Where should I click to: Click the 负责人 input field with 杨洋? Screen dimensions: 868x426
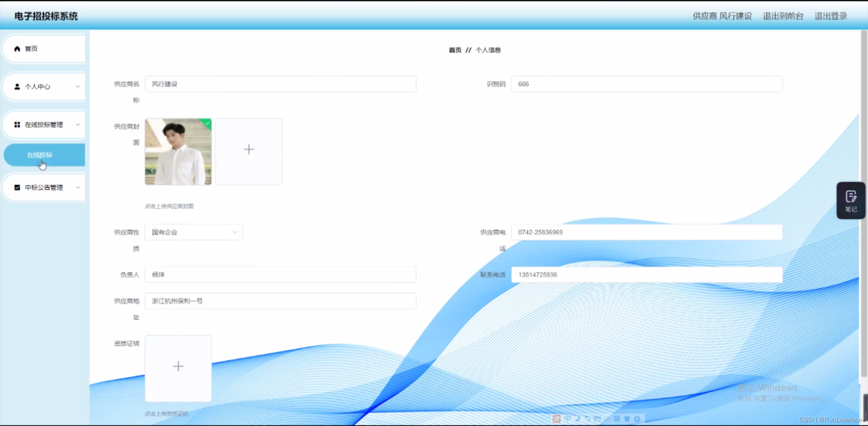(x=280, y=275)
